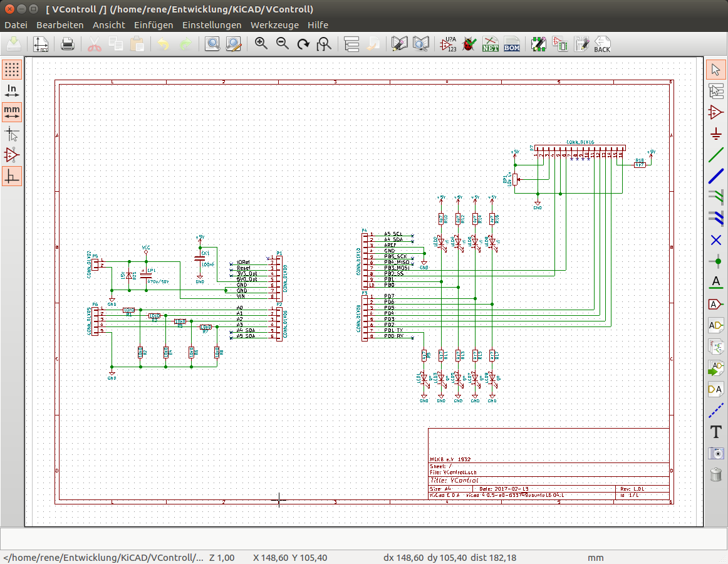Toggle grid visibility

12,69
